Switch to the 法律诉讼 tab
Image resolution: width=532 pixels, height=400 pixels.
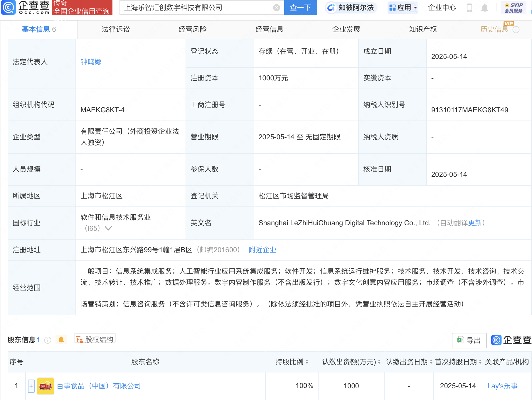[116, 29]
